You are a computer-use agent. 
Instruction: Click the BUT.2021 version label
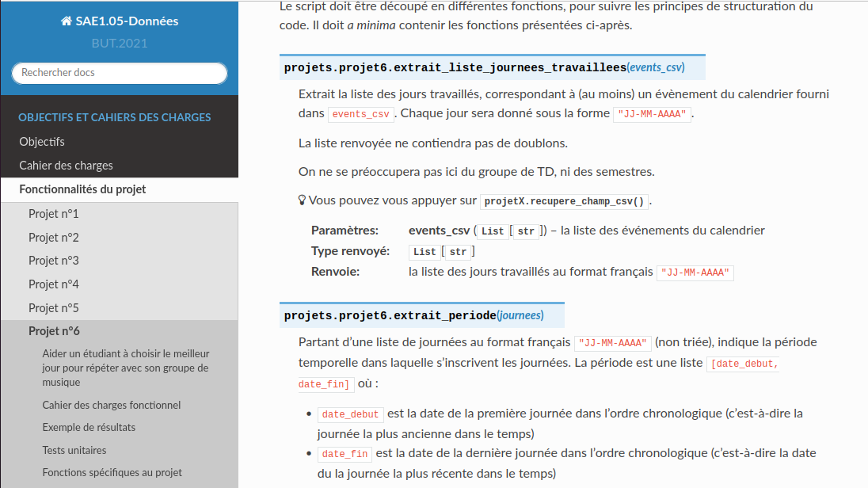(120, 44)
